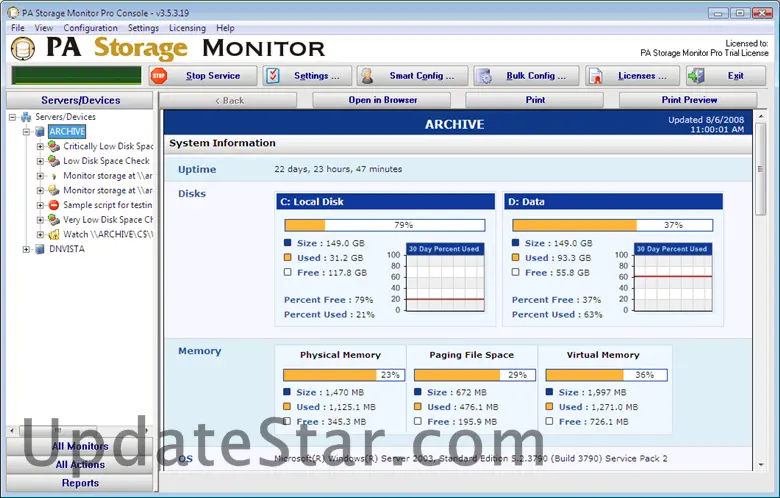Click the D: Data 37% bar

[x=612, y=225]
